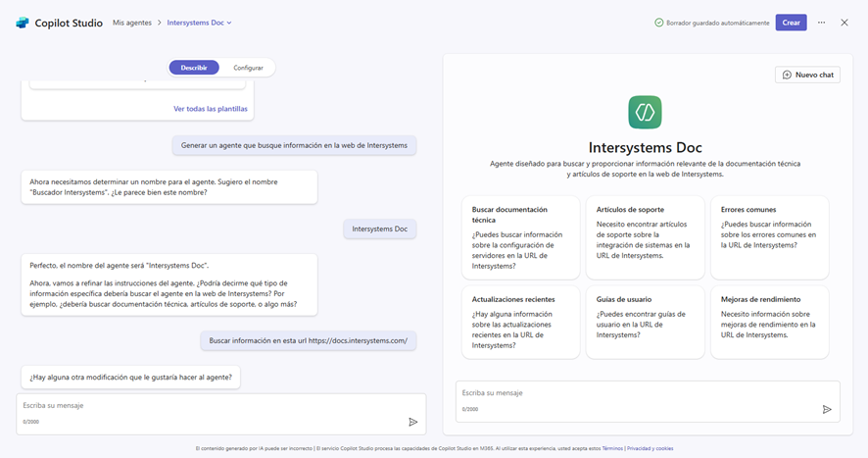Click the green saved-draft checkmark icon
Screen dimensions: 868x458
[x=659, y=23]
